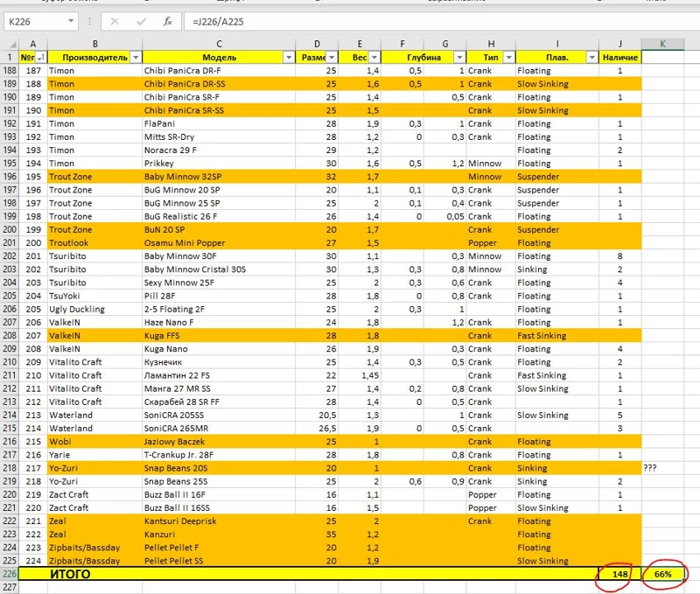Select row 200 header
The width and height of the screenshot is (700, 594).
(x=10, y=230)
